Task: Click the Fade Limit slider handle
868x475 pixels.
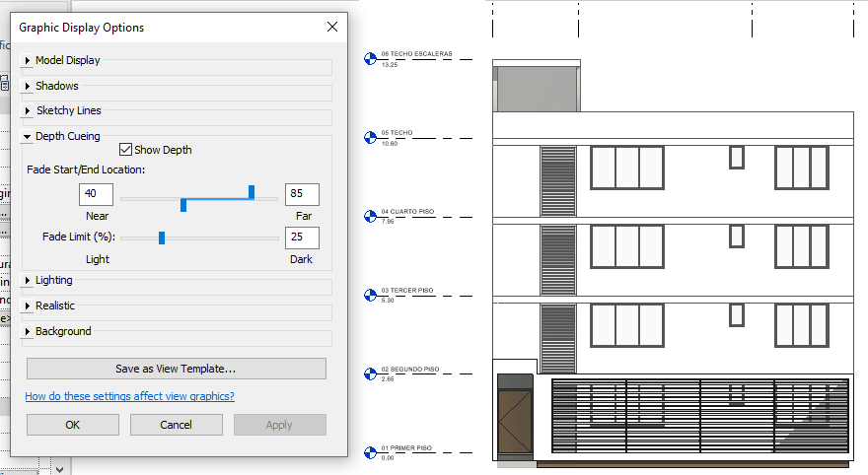Action: point(162,237)
